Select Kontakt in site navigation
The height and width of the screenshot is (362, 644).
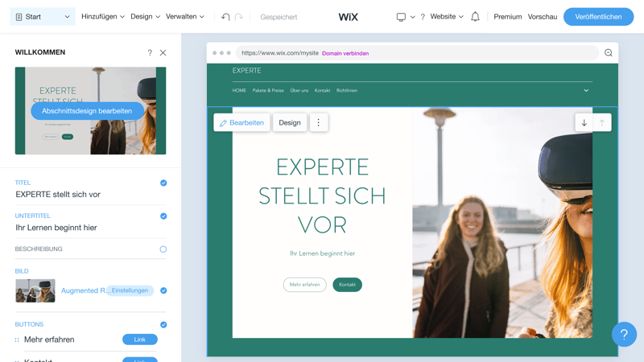323,90
